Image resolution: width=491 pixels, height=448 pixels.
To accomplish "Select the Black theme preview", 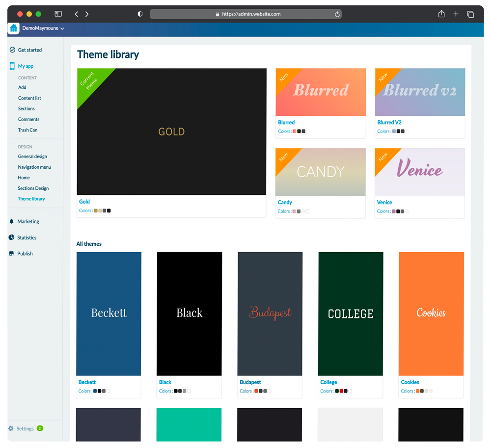I will point(189,314).
